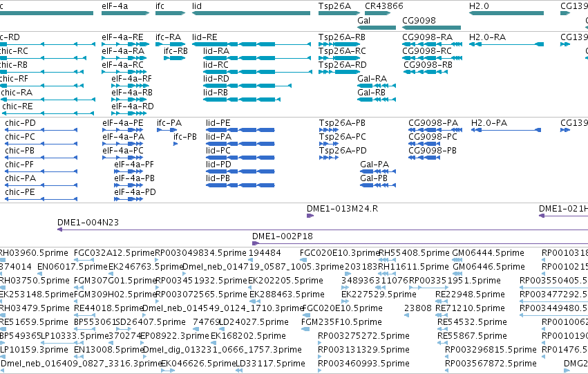
Task: Select transcript chic-RB
Action: click(41, 72)
